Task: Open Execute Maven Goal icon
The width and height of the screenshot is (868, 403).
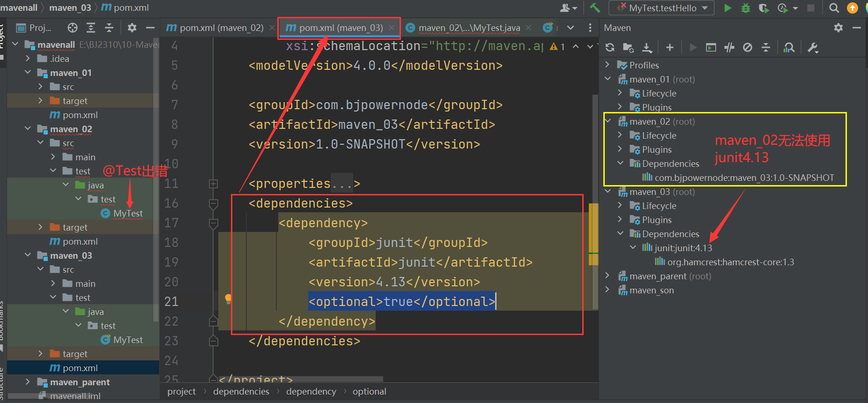Action: 711,47
